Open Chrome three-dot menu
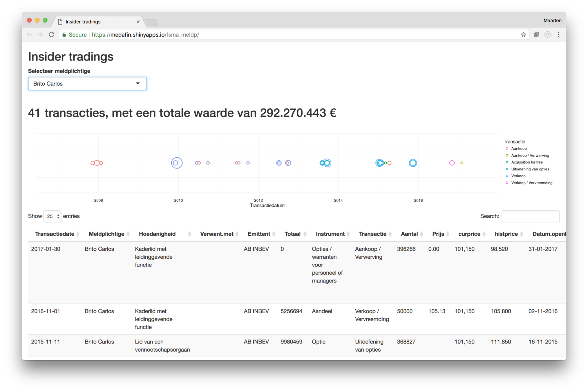The height and width of the screenshot is (392, 588). [x=558, y=35]
